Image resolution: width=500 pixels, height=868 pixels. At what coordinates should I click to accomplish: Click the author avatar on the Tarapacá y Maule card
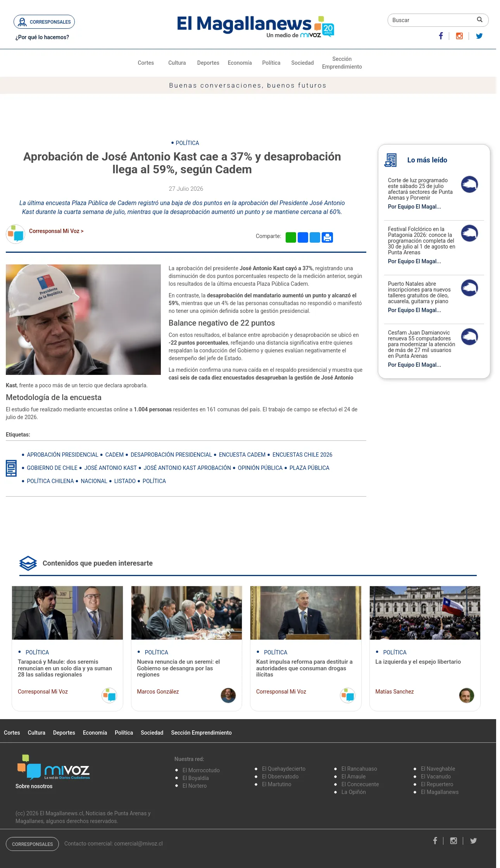pyautogui.click(x=109, y=695)
